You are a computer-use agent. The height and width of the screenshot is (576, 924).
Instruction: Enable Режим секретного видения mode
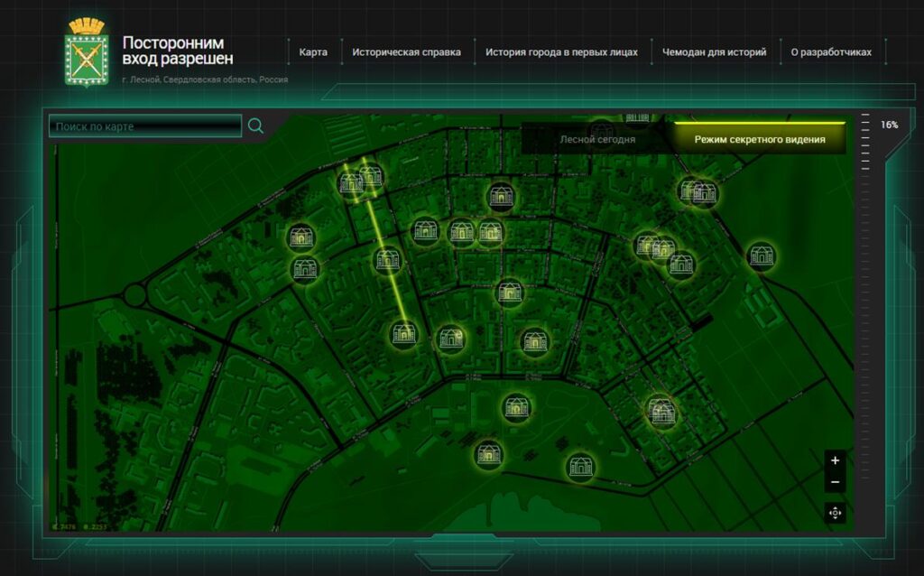pos(759,140)
